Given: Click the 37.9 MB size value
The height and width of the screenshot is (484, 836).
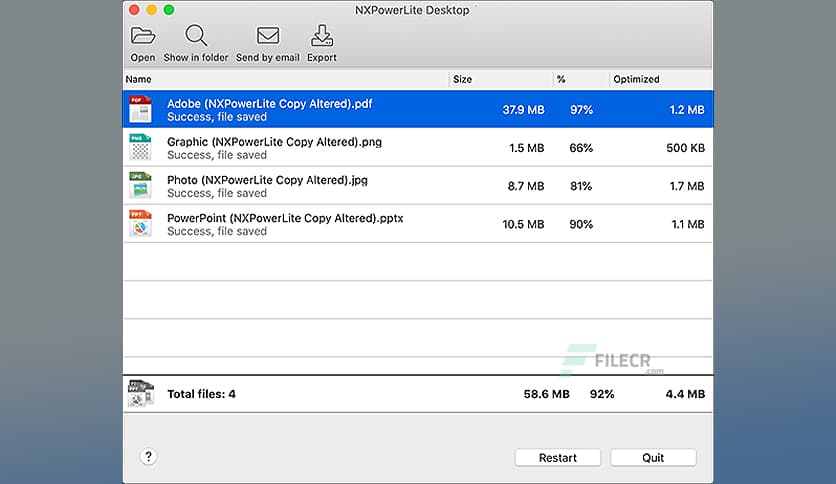Looking at the screenshot, I should point(523,110).
